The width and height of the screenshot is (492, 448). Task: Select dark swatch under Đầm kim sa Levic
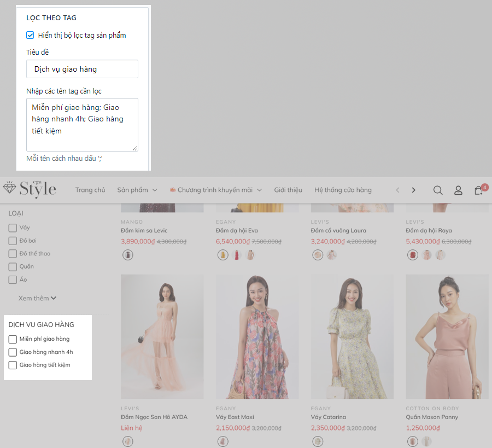coord(127,255)
